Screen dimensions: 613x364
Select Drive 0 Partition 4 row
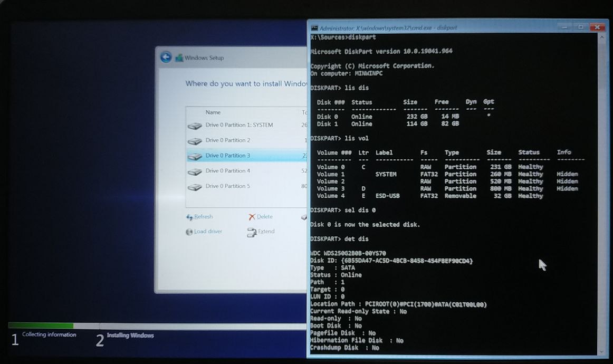pyautogui.click(x=247, y=171)
